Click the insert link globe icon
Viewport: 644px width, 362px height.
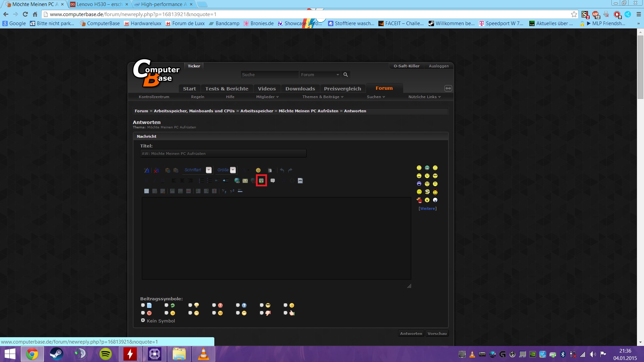coord(237,181)
